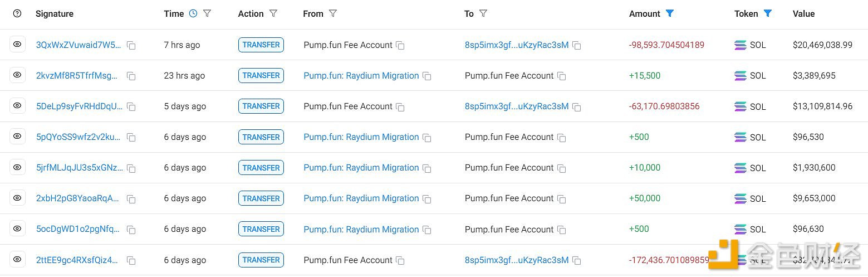Toggle the eye icon for the 23 hrs ago transaction
The height and width of the screenshot is (277, 868).
tap(17, 75)
